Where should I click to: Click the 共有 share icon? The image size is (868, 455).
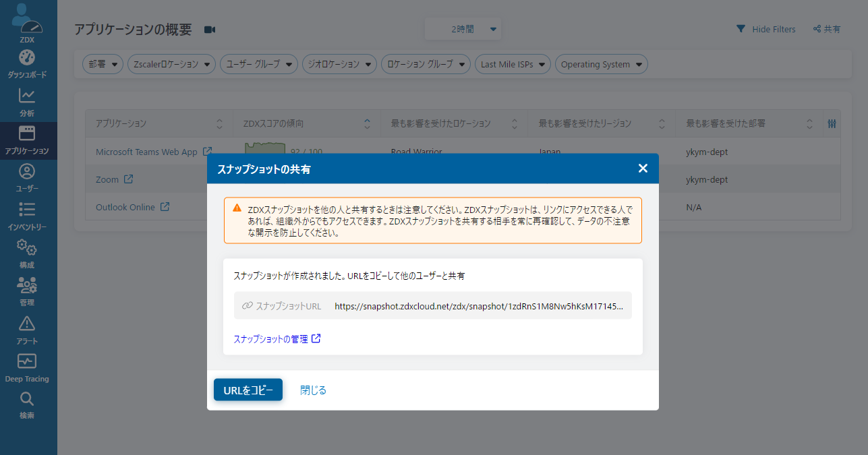[x=817, y=29]
